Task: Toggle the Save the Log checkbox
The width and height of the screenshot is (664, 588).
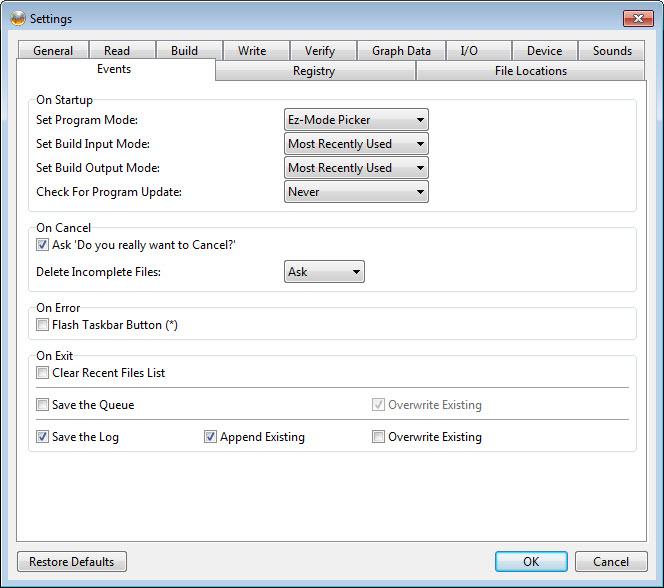Action: [42, 437]
